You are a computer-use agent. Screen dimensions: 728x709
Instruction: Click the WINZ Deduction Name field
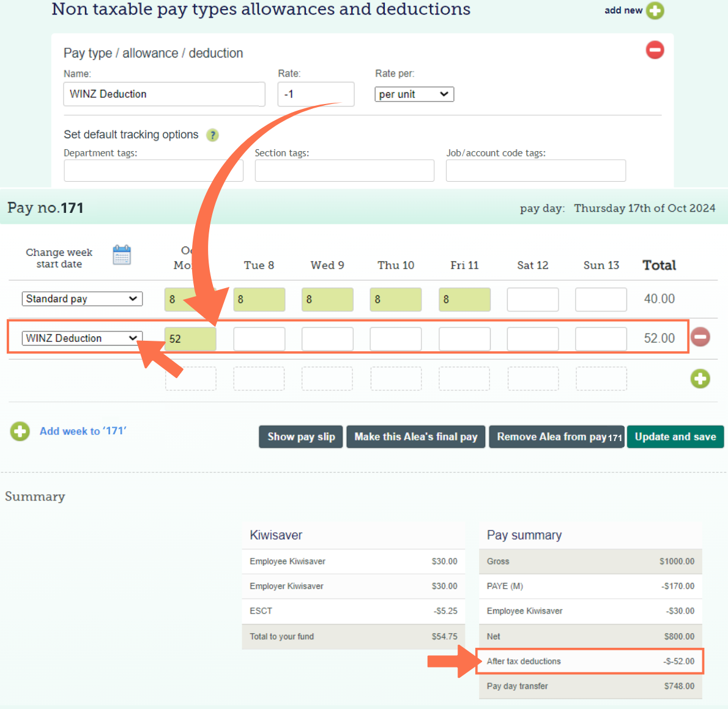coord(164,94)
